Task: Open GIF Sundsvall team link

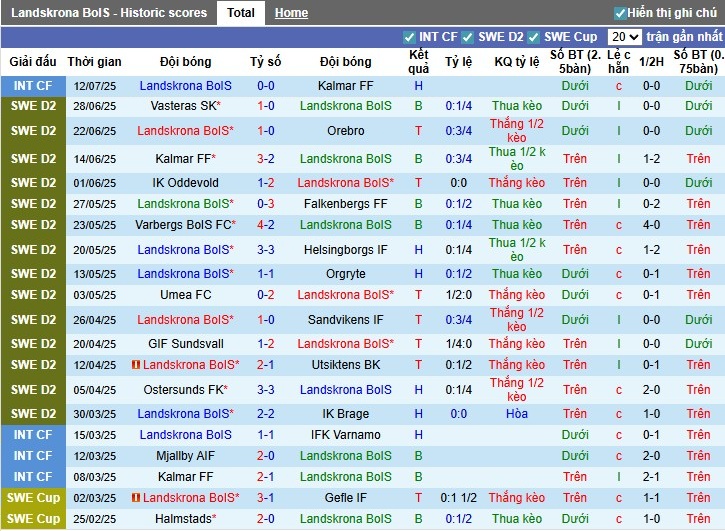Action: [x=185, y=344]
